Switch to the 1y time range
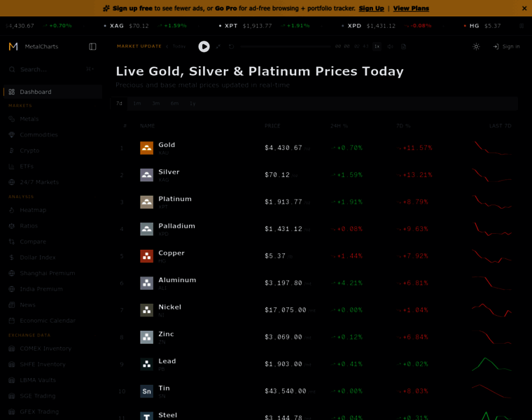This screenshot has height=420, width=532. point(192,104)
